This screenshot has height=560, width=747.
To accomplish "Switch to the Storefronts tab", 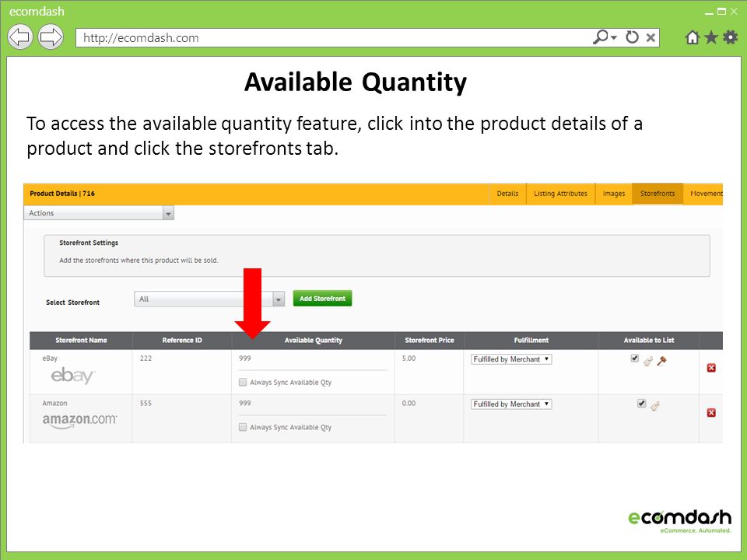I will coord(658,194).
